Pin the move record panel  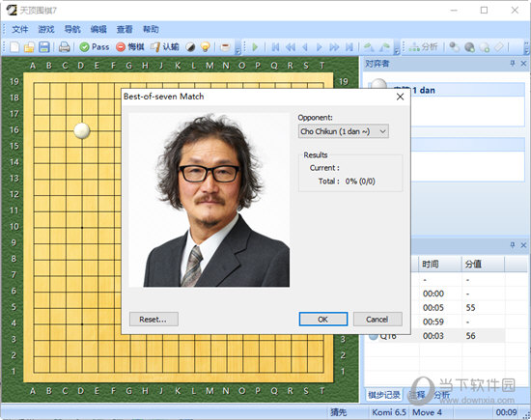tap(512, 245)
